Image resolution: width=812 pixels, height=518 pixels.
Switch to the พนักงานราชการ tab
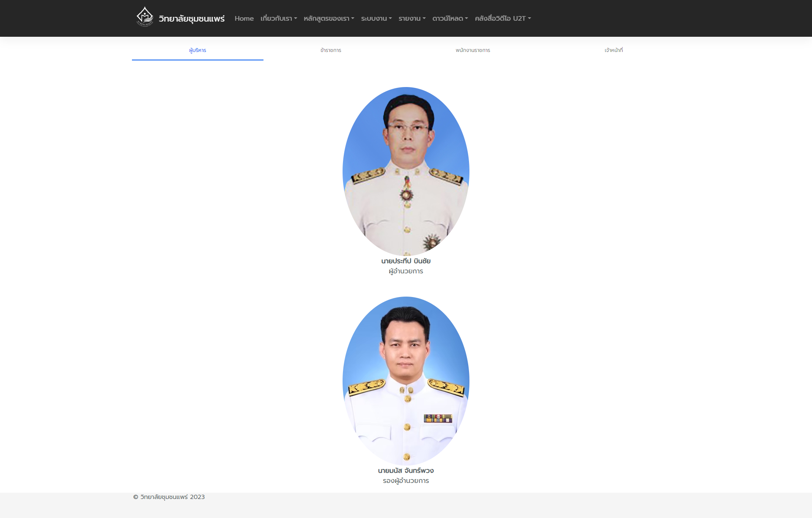tap(473, 50)
